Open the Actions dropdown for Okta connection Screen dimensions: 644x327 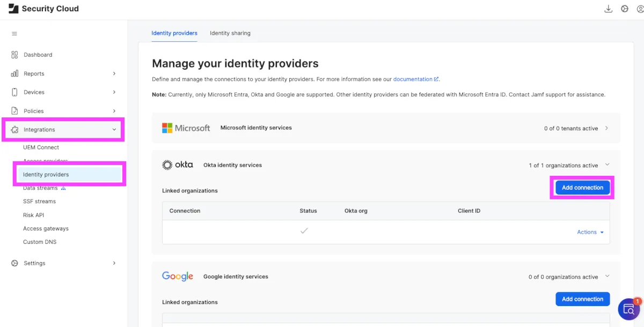pos(590,232)
